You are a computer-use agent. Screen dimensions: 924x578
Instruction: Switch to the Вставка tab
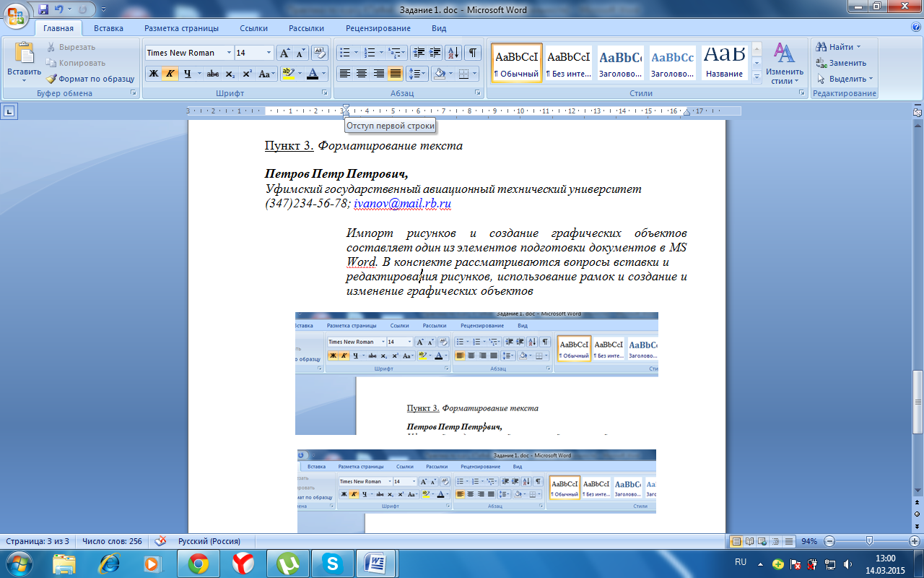pos(108,28)
